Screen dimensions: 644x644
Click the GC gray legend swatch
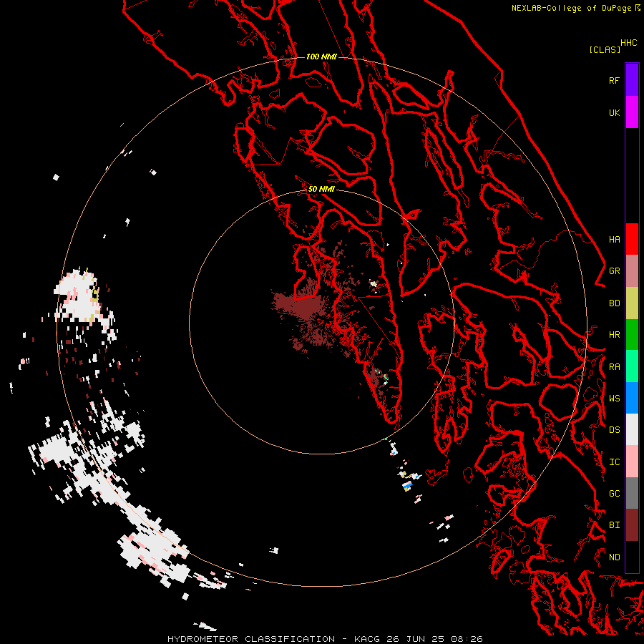coord(632,493)
